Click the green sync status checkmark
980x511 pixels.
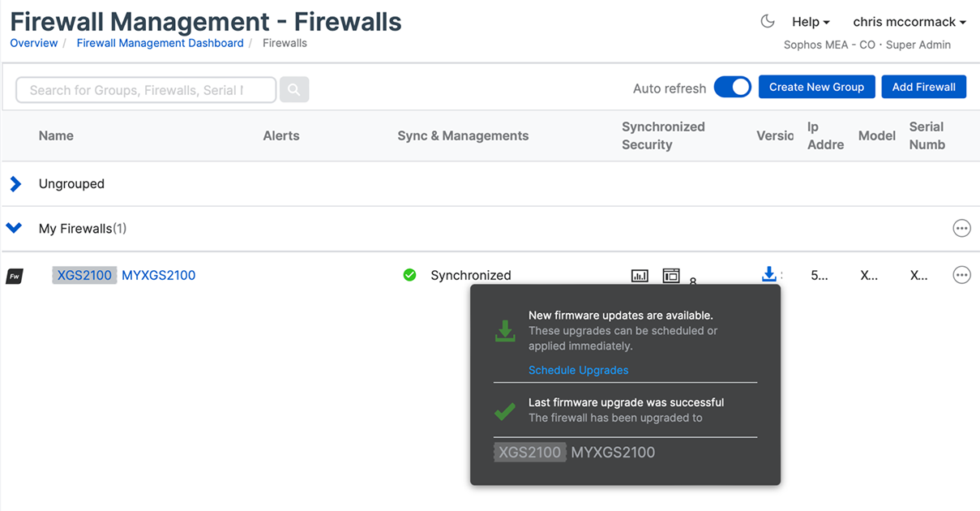click(409, 275)
